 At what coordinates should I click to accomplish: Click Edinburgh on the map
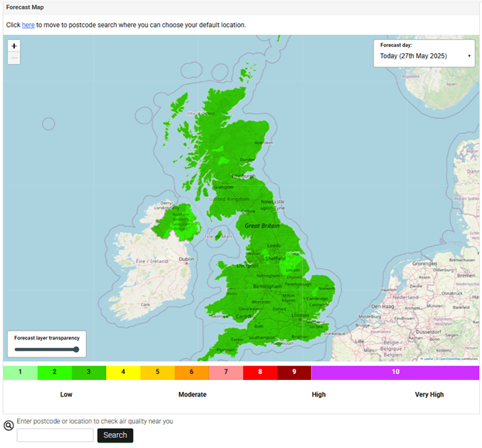tap(244, 176)
